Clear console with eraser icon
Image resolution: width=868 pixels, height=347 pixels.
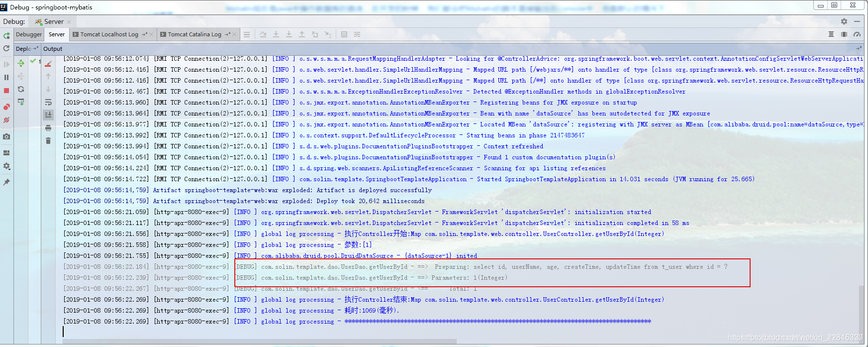48,63
